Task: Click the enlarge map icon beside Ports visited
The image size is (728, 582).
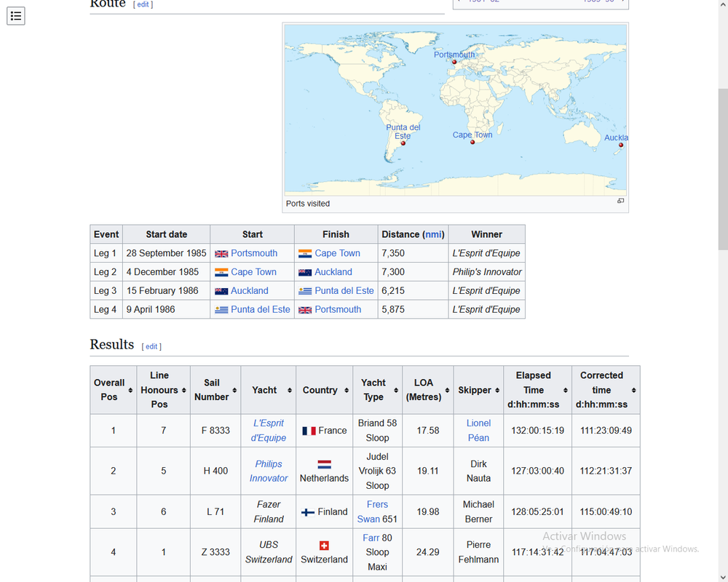Action: tap(620, 201)
